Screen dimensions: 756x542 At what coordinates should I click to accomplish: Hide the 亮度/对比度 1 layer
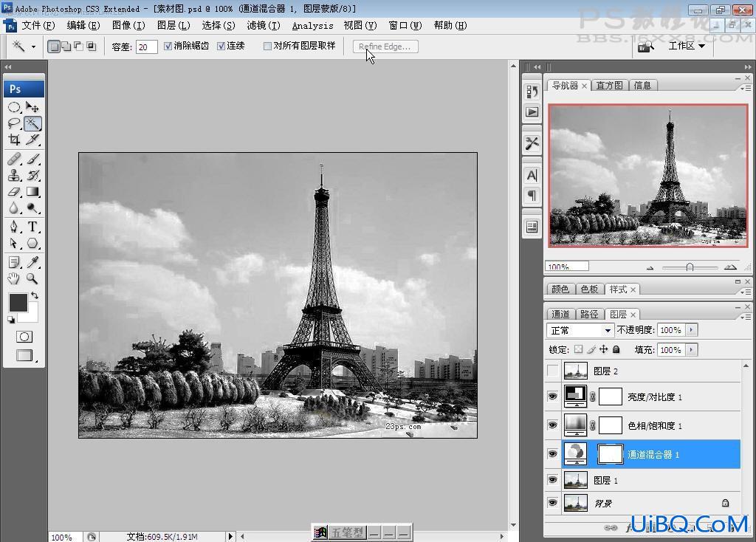pos(552,397)
